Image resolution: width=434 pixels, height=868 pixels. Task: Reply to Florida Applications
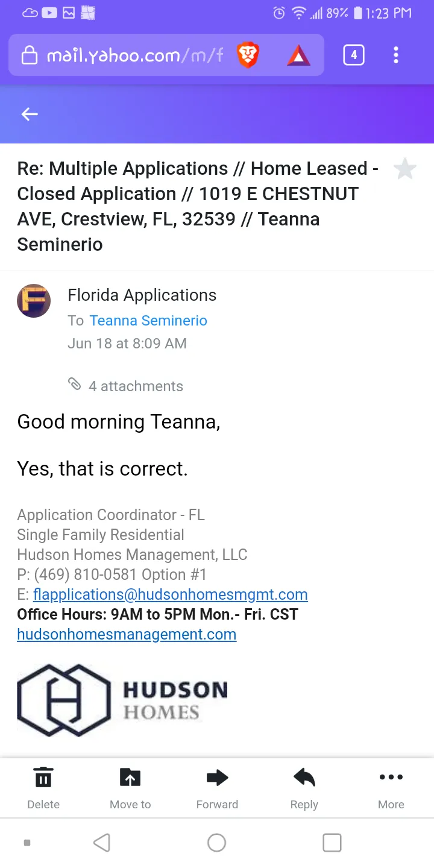click(x=304, y=787)
